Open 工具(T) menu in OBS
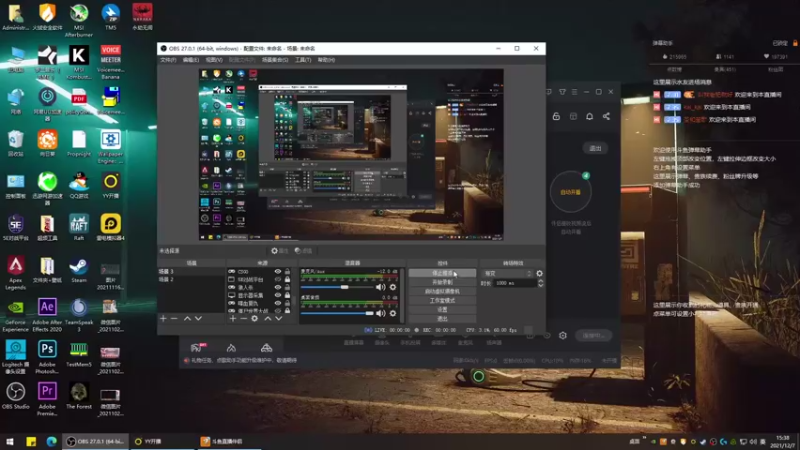This screenshot has height=450, width=800. [x=303, y=60]
